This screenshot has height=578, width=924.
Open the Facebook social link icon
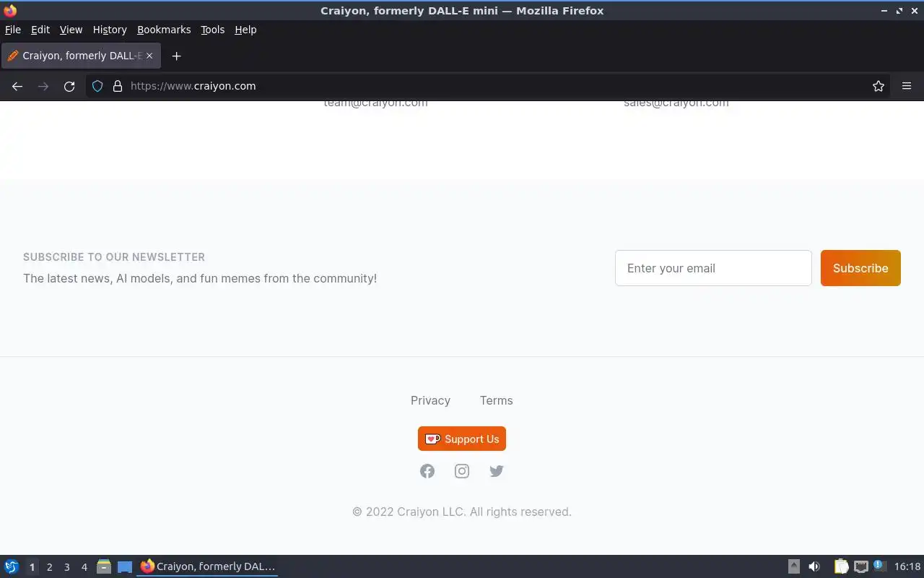pyautogui.click(x=427, y=471)
